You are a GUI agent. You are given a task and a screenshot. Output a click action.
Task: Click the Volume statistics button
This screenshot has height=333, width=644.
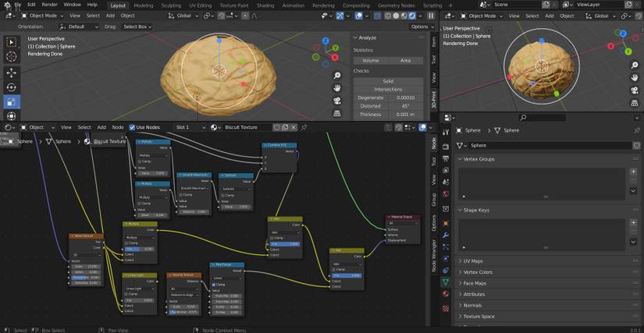(x=371, y=61)
